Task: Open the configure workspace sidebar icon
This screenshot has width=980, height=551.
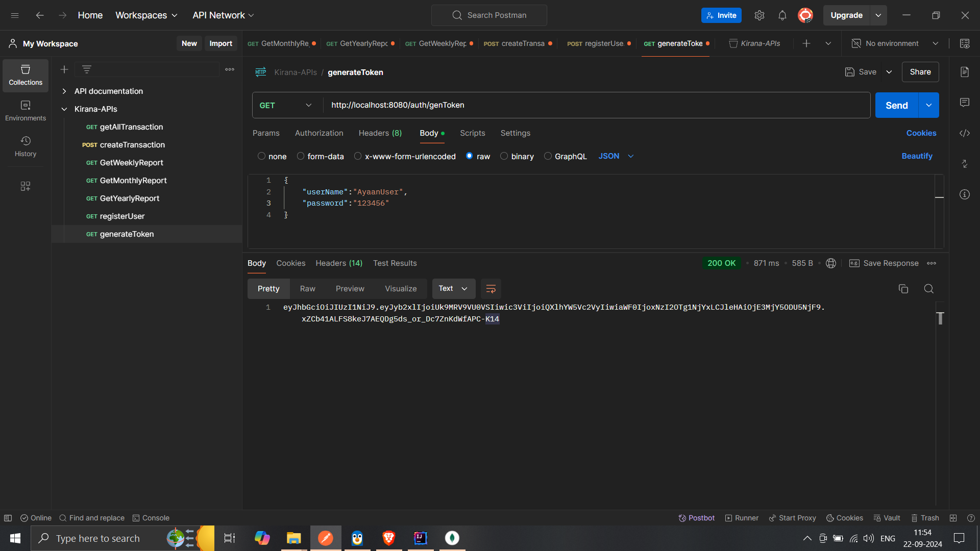Action: (26, 186)
